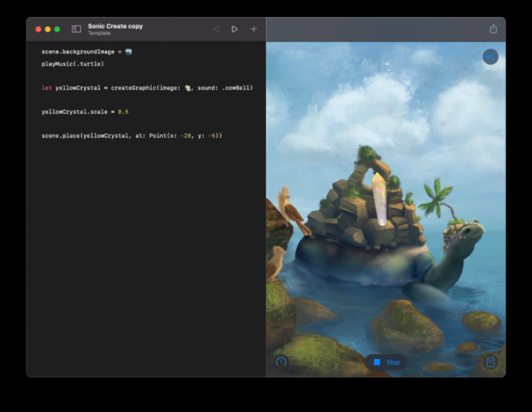Screen dimensions: 532x412
Task: Click the back navigation arrow
Action: (x=217, y=29)
